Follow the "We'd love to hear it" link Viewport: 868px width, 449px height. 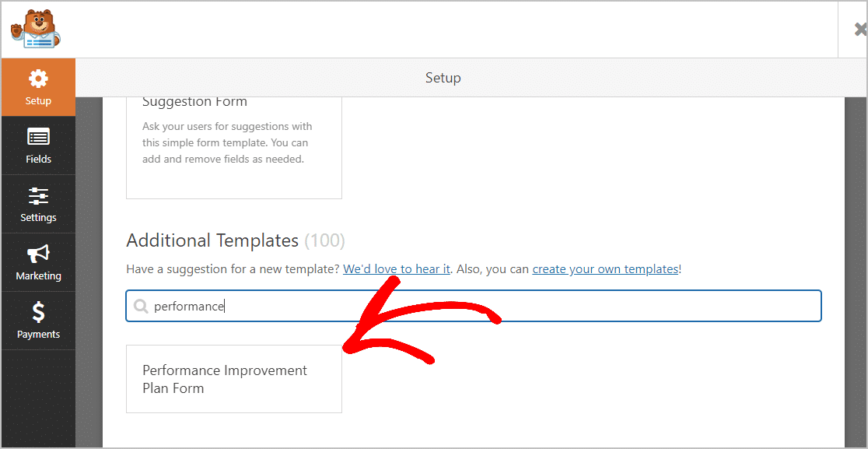pos(397,269)
